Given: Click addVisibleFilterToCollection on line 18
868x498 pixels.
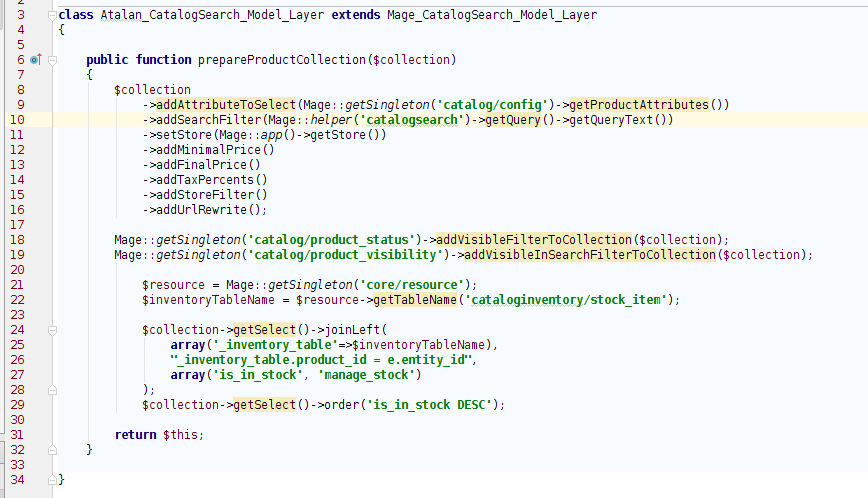Looking at the screenshot, I should click(534, 240).
